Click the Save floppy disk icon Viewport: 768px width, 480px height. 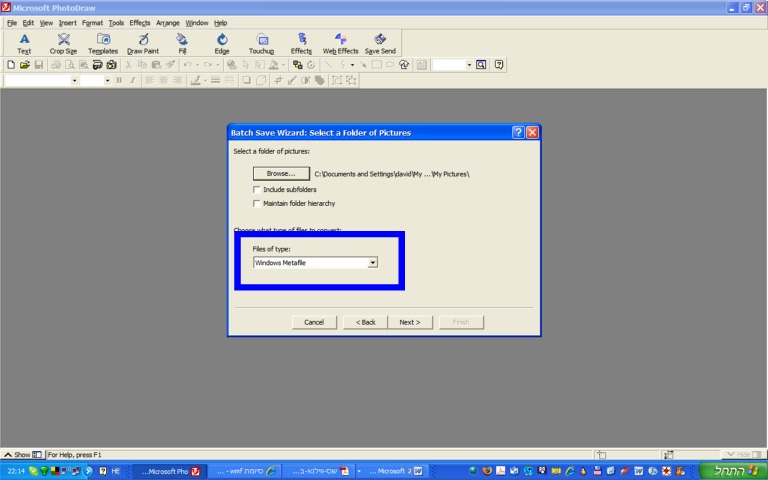pyautogui.click(x=39, y=65)
